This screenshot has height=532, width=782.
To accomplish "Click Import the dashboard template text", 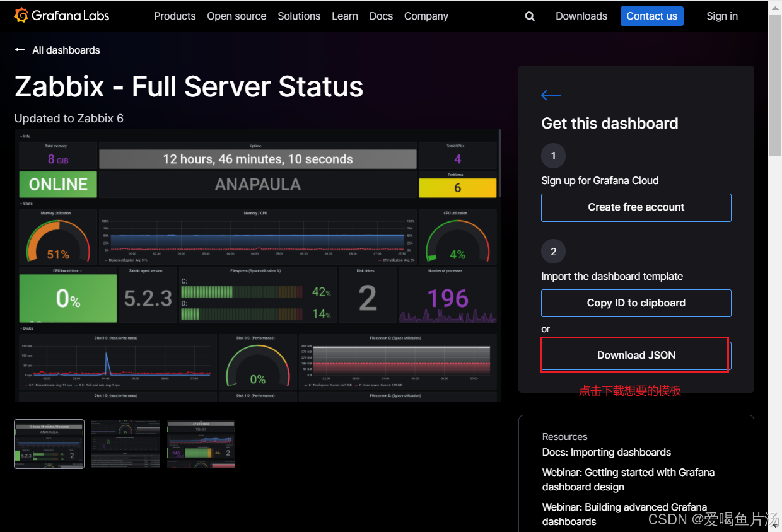I will pos(612,277).
